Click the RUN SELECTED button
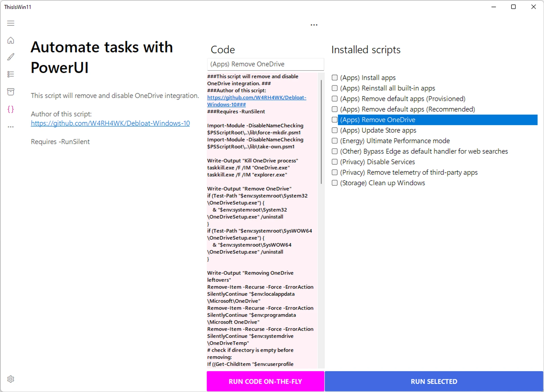 pos(434,381)
